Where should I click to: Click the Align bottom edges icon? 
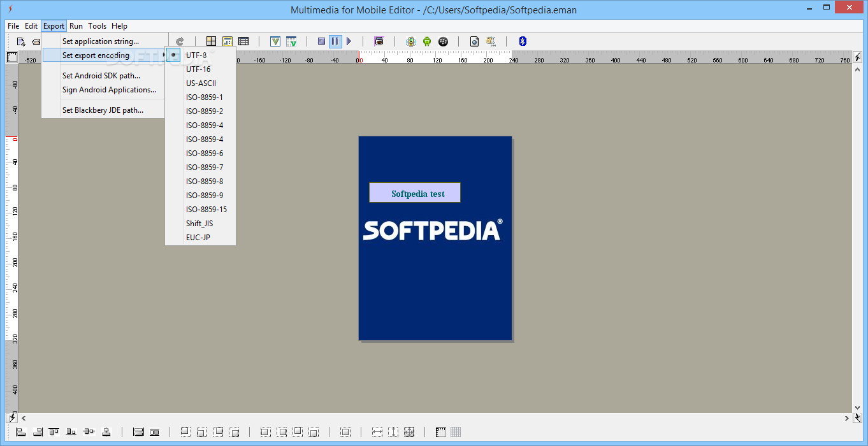[x=71, y=432]
